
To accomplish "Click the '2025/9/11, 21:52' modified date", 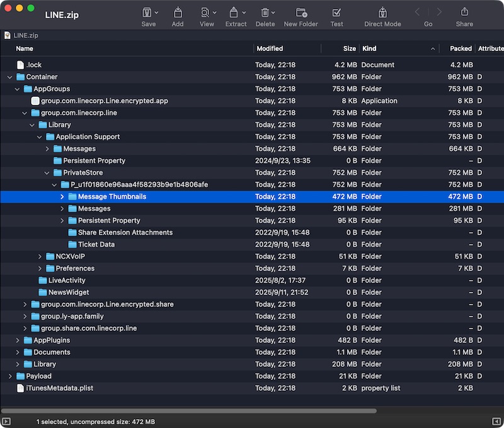I will click(x=282, y=292).
